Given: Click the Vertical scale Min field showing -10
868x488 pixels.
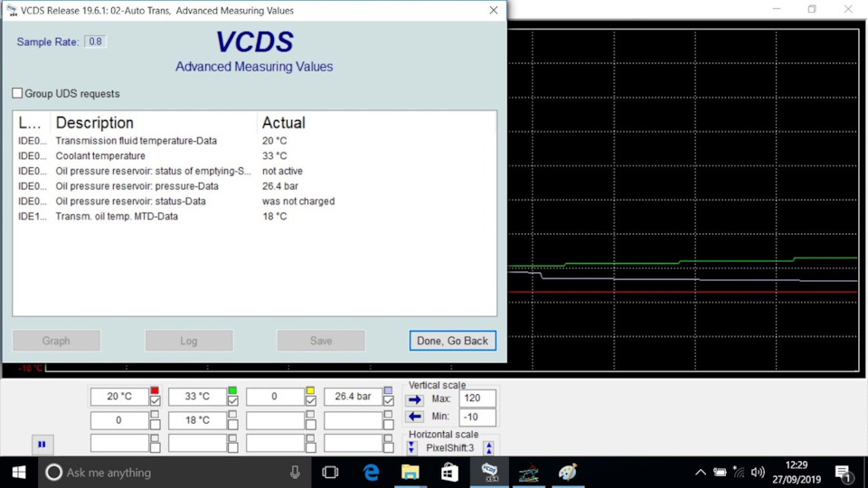Looking at the screenshot, I should point(477,417).
